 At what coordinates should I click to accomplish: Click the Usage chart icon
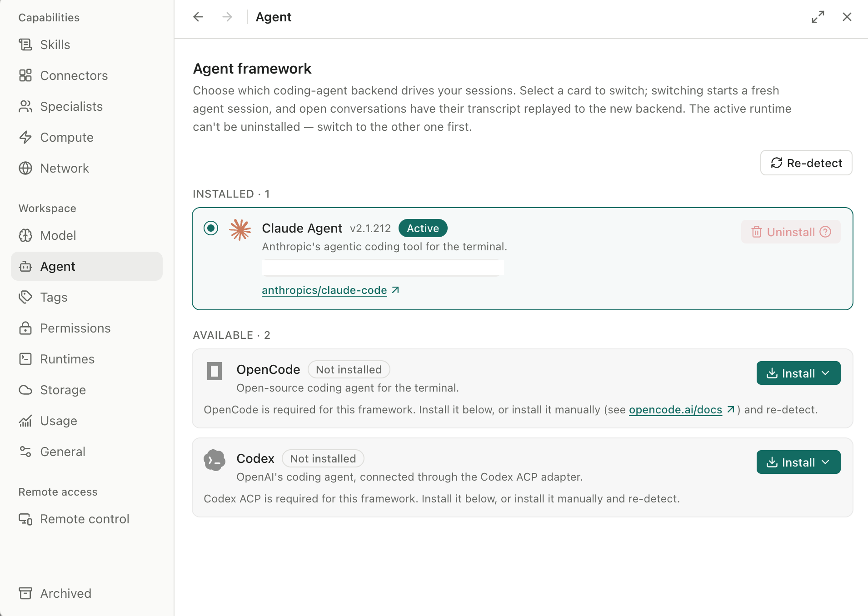(25, 421)
